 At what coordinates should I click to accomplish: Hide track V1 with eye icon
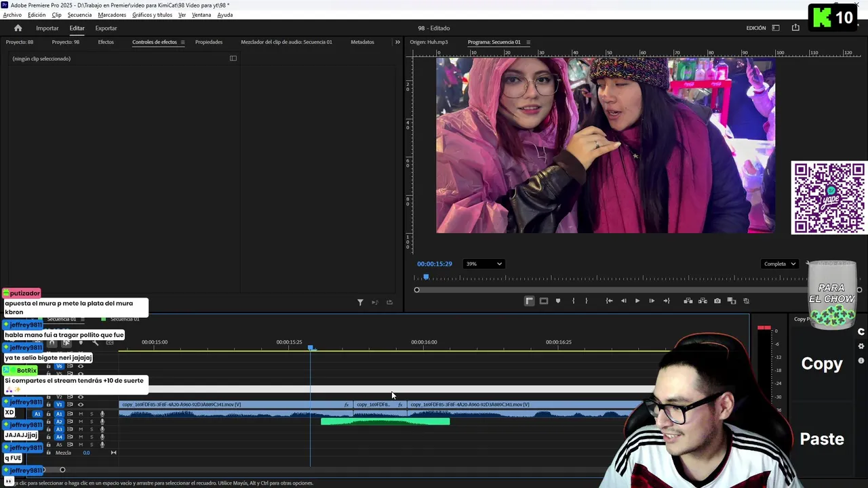(81, 405)
